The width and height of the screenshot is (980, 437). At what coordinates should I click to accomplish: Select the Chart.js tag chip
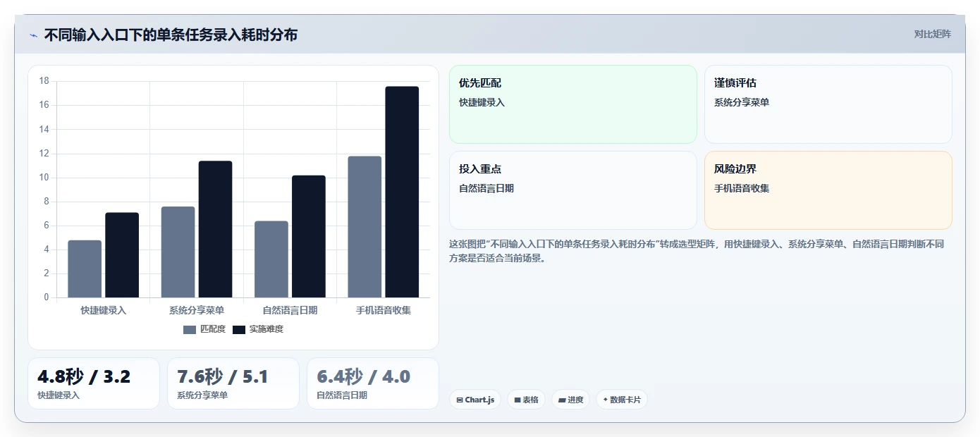click(475, 400)
